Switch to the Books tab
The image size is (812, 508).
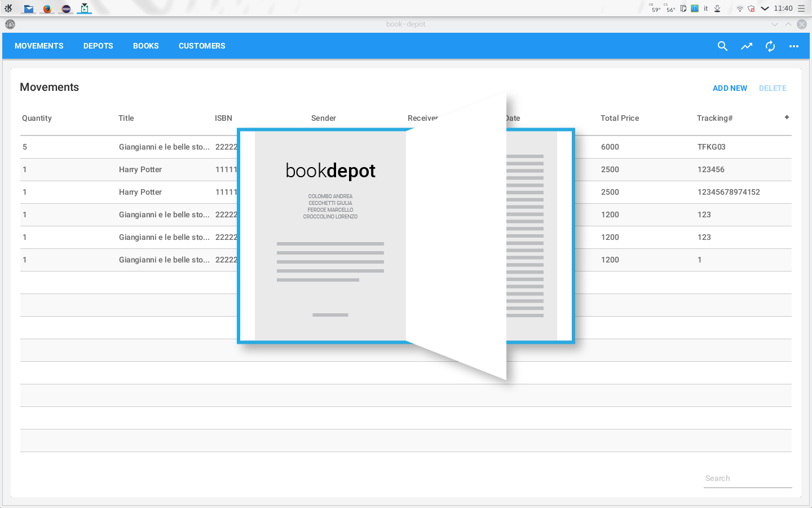[x=146, y=46]
